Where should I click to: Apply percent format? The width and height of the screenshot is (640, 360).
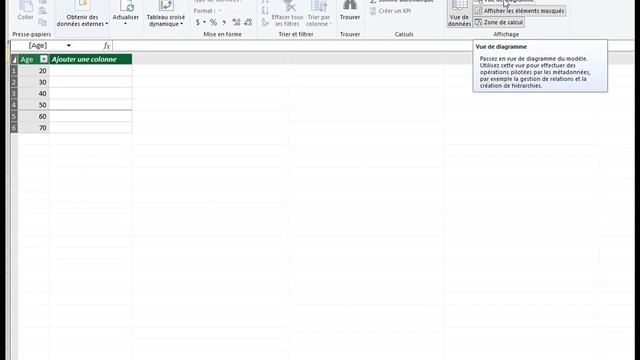point(213,22)
